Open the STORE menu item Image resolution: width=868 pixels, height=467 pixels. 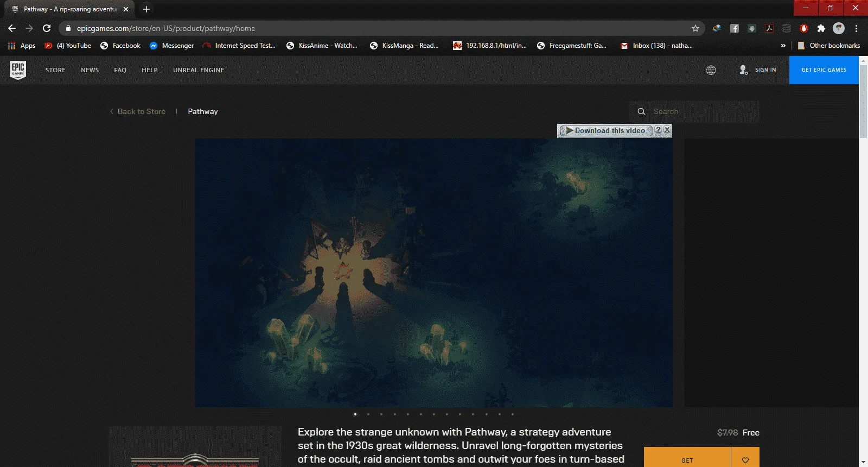coord(55,70)
